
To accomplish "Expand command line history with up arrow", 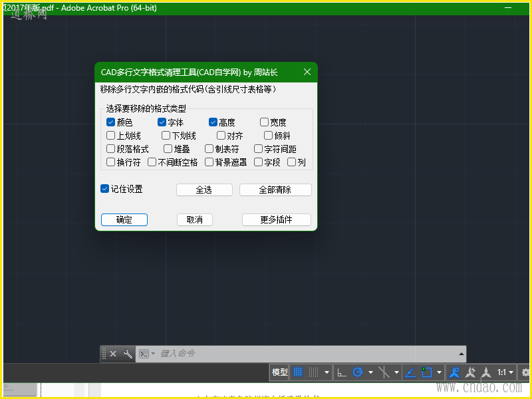I will tap(461, 354).
